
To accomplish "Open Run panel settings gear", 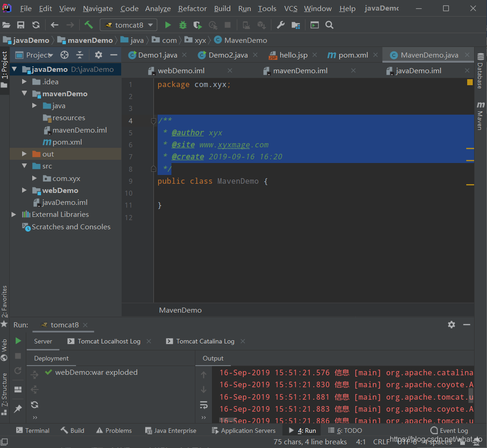I will [452, 325].
